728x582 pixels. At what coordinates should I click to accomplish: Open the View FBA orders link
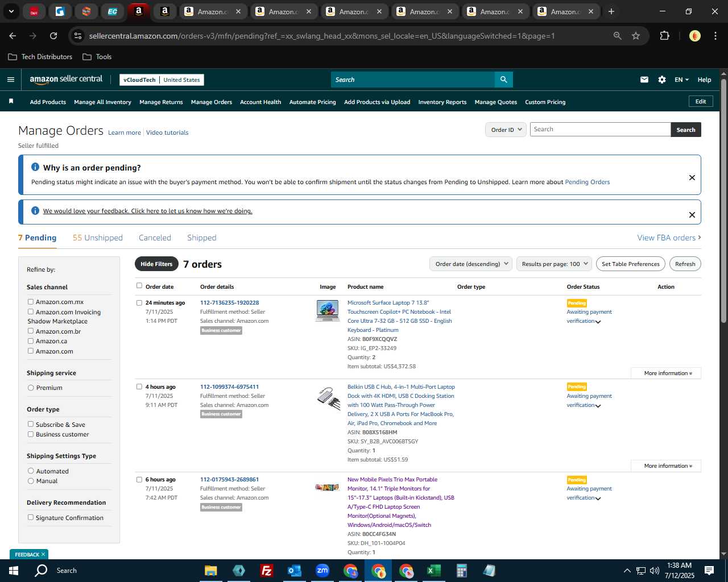coord(669,238)
